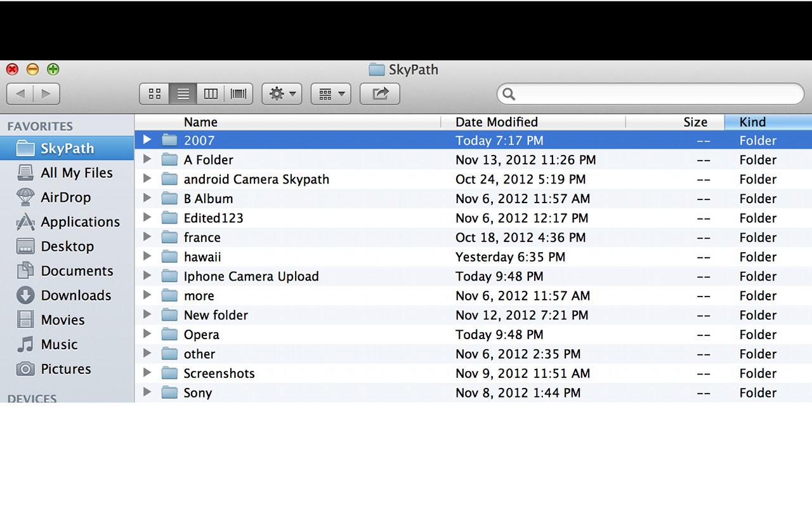Switch to icon view
This screenshot has height=508, width=812.
click(x=155, y=94)
